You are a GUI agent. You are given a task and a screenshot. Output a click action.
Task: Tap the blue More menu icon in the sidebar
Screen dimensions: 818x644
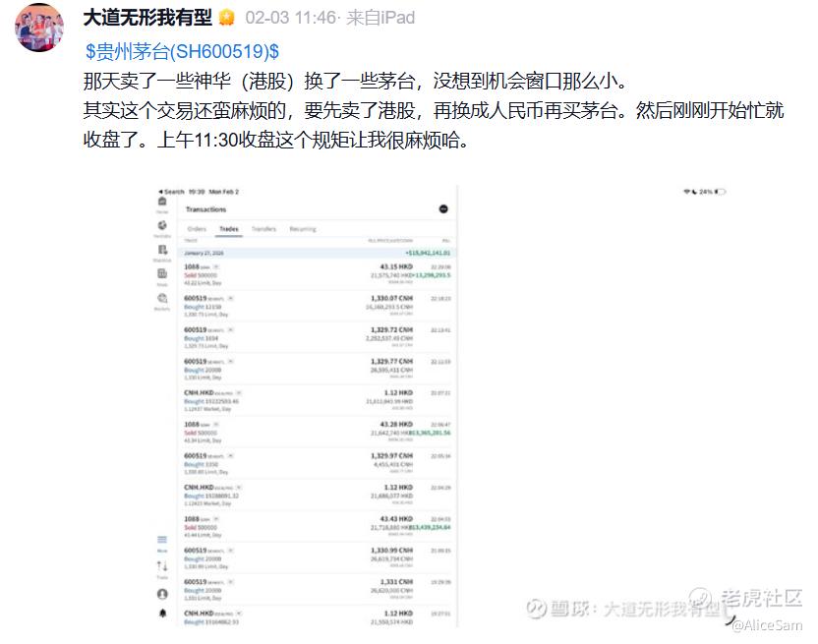pyautogui.click(x=162, y=540)
